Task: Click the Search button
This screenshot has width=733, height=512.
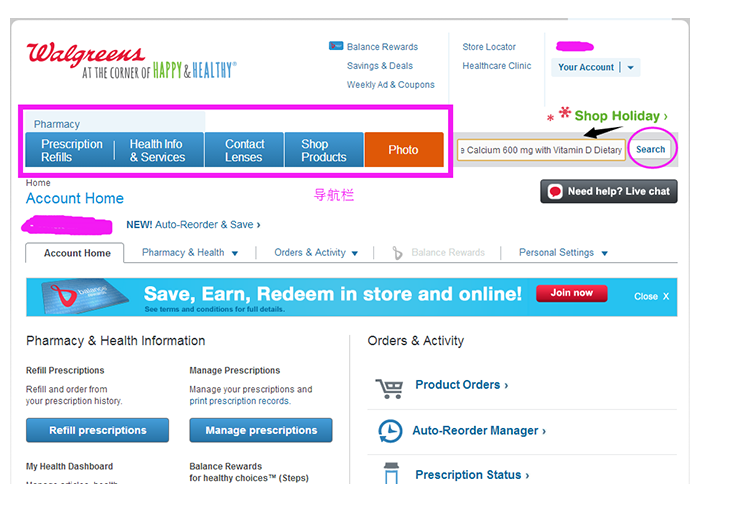Action: [650, 150]
